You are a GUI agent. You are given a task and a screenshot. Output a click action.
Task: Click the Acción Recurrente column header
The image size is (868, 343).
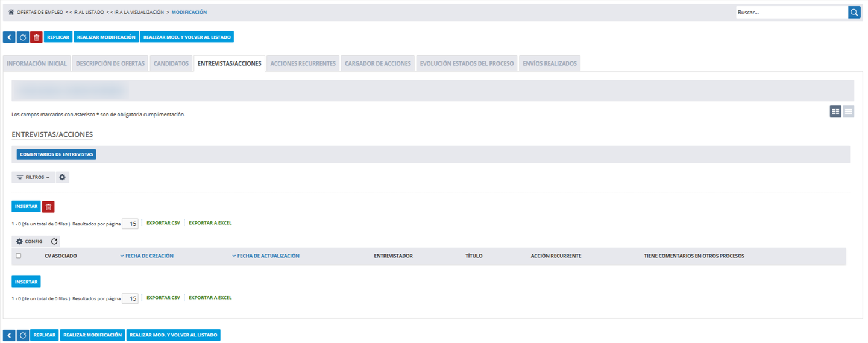point(556,256)
